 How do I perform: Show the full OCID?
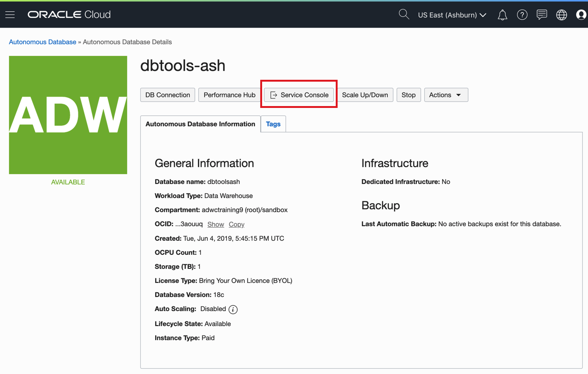click(x=216, y=224)
